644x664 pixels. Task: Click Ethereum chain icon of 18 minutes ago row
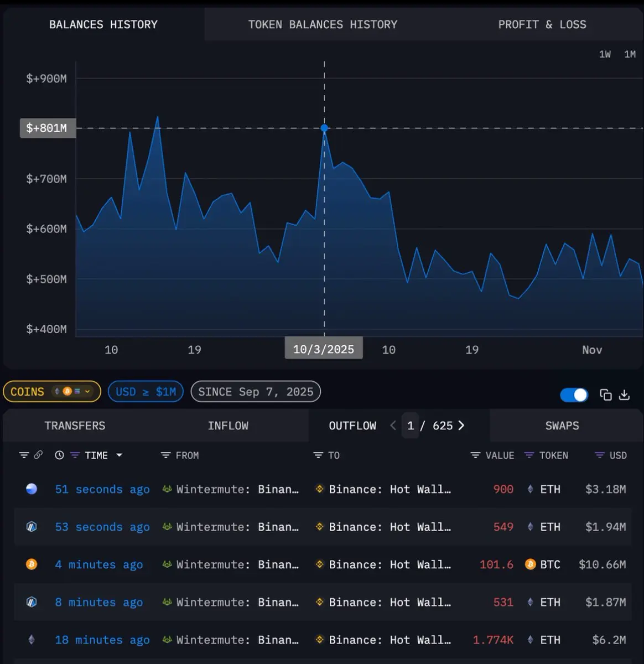point(32,640)
